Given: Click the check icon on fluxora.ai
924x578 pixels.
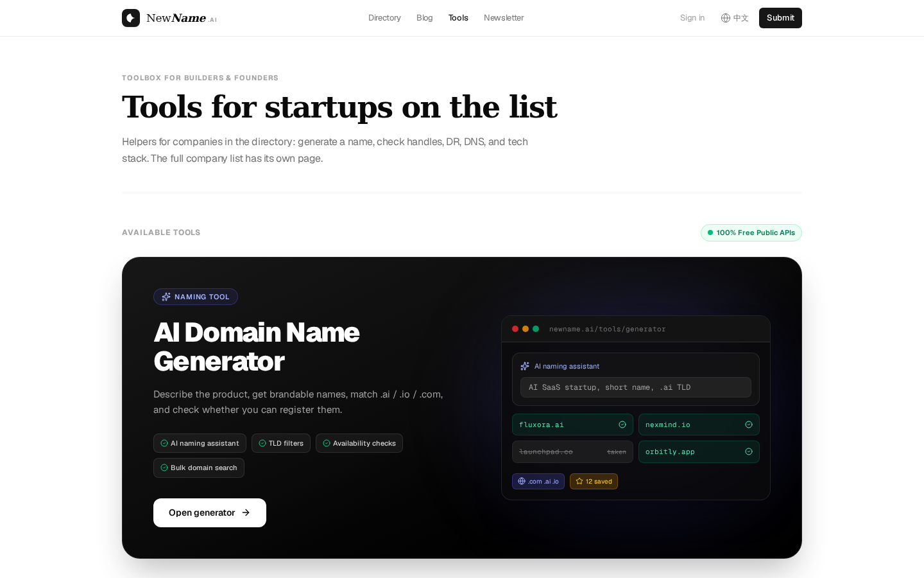Looking at the screenshot, I should tap(622, 425).
